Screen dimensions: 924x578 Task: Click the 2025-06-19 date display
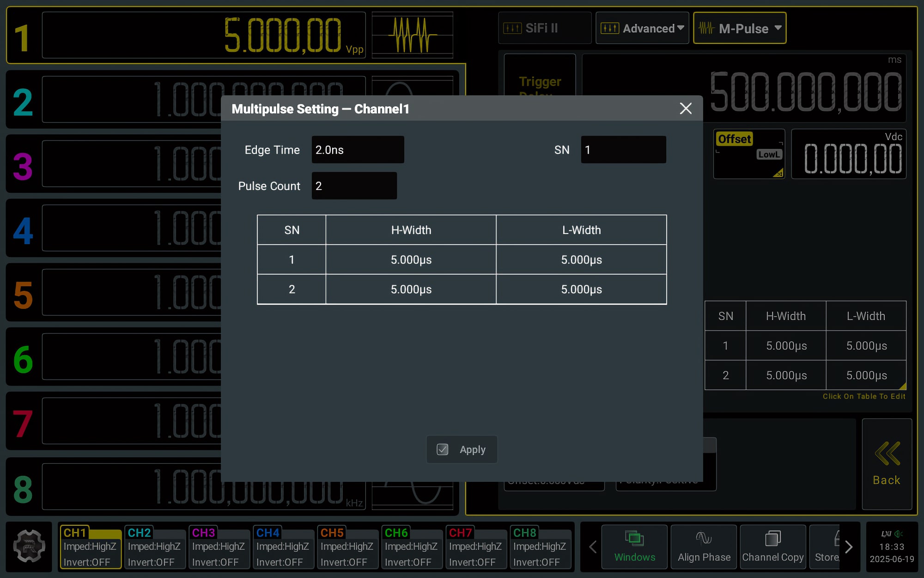pyautogui.click(x=892, y=559)
